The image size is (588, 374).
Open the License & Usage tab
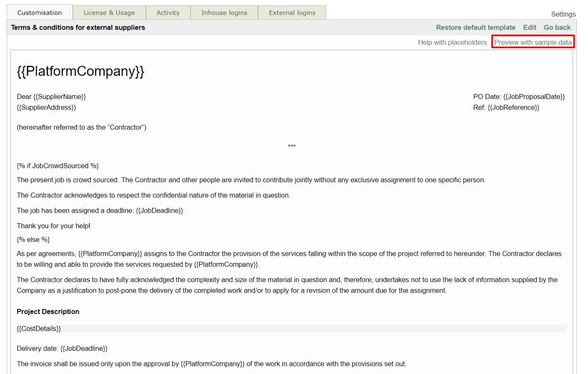pyautogui.click(x=109, y=13)
